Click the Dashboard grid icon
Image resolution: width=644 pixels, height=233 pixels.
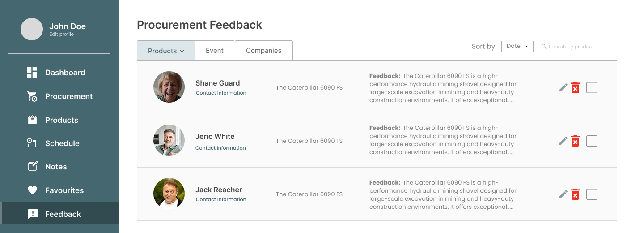tap(32, 73)
